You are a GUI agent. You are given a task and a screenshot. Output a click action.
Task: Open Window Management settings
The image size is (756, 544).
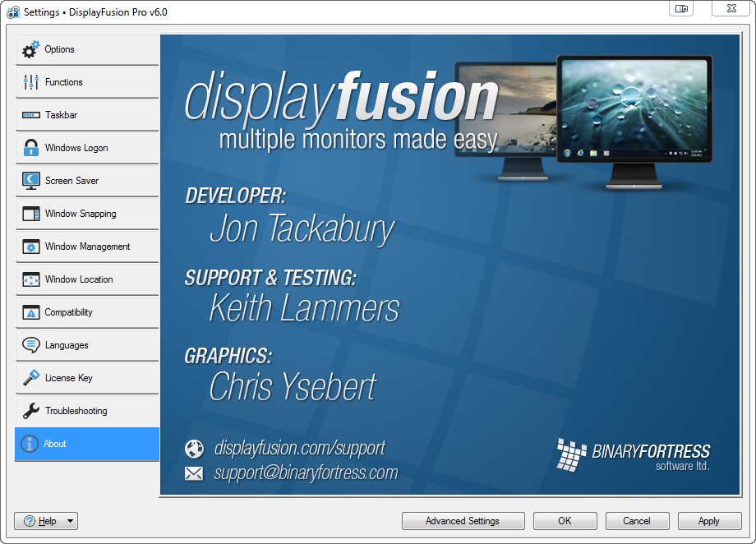87,247
